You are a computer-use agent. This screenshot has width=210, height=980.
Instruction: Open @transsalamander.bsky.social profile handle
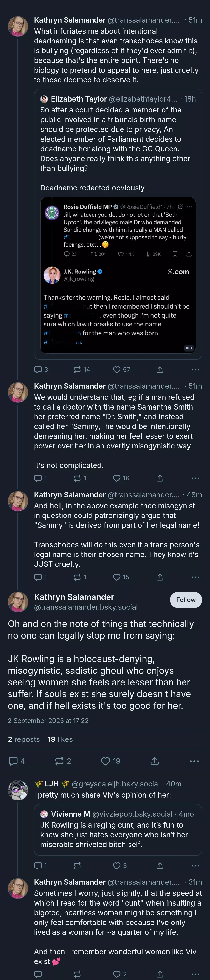pyautogui.click(x=86, y=607)
